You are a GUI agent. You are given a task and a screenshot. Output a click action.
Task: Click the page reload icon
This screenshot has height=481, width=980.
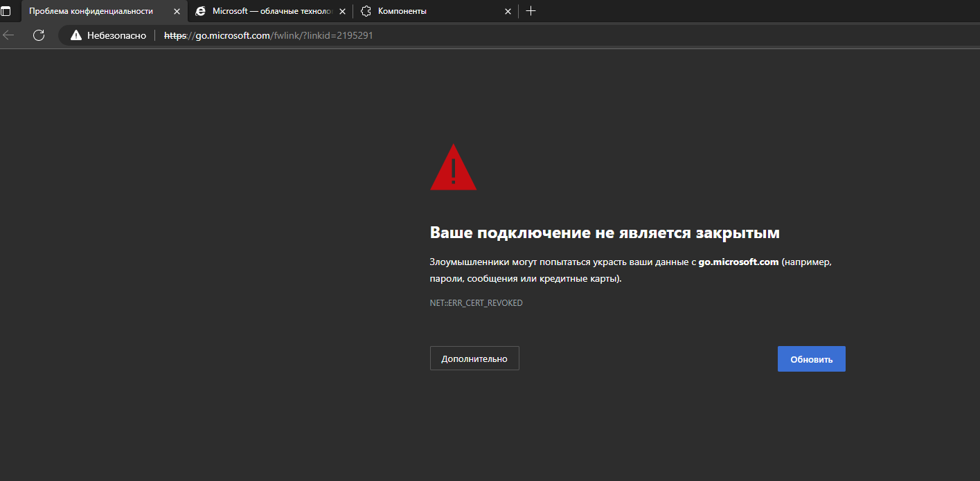pos(39,35)
